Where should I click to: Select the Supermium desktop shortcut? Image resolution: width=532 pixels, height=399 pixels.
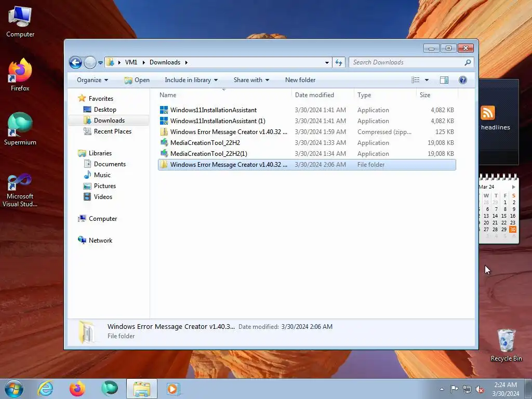point(20,129)
